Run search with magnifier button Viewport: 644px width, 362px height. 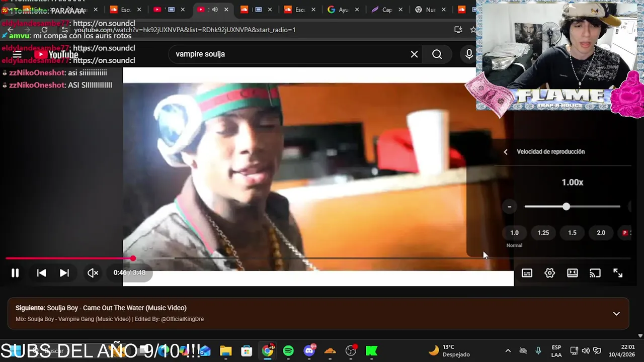coord(437,54)
